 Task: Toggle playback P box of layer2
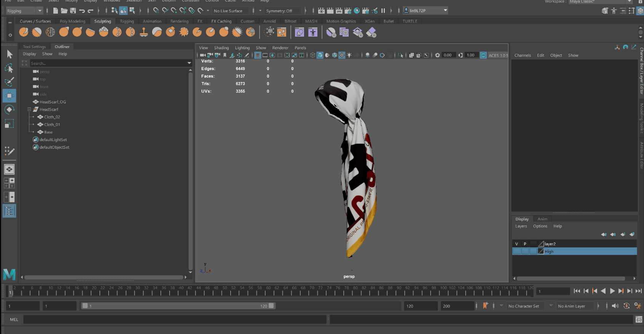tap(525, 244)
